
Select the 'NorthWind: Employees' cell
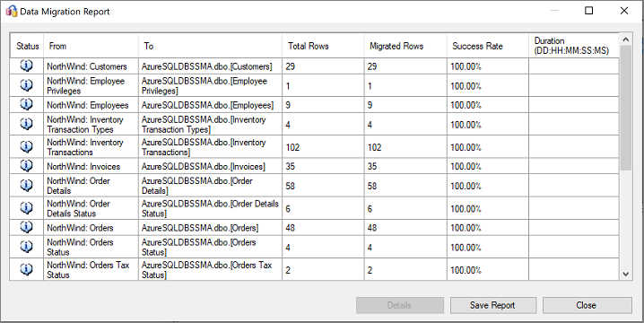(91, 105)
